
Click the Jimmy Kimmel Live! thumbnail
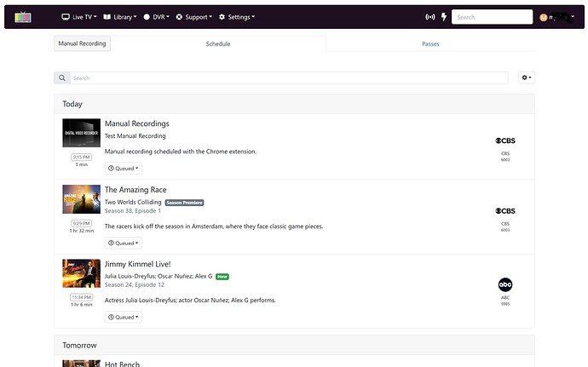(x=81, y=273)
